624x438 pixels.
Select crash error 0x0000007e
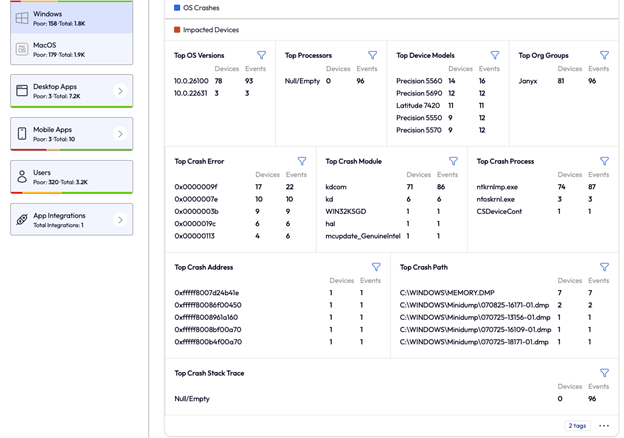coord(196,199)
